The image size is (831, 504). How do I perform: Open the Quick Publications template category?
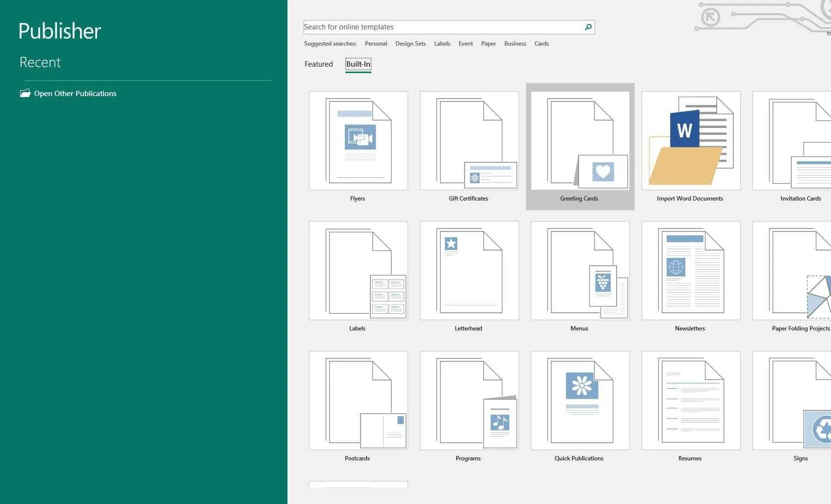580,401
